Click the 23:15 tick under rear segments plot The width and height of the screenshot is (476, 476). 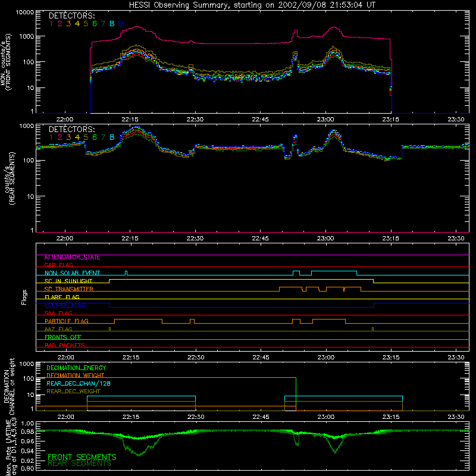[391, 239]
